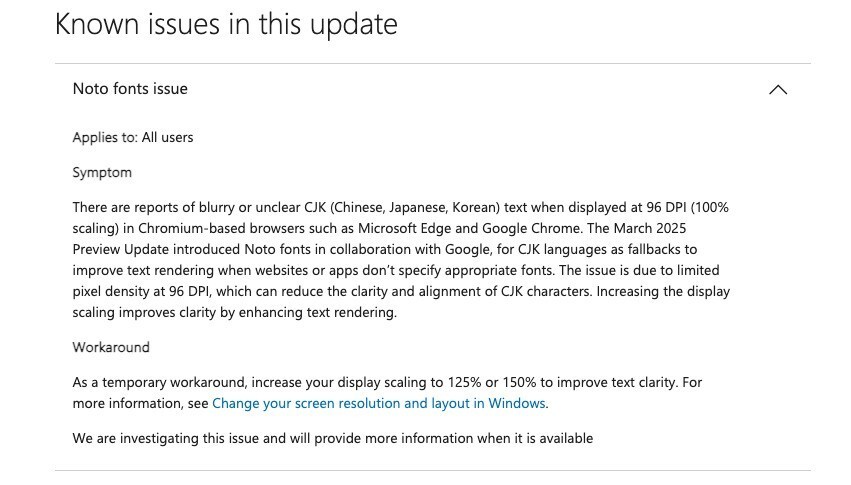Screen dimensions: 851x485
Task: Click the "Noto fonts issue" section title
Action: click(130, 89)
